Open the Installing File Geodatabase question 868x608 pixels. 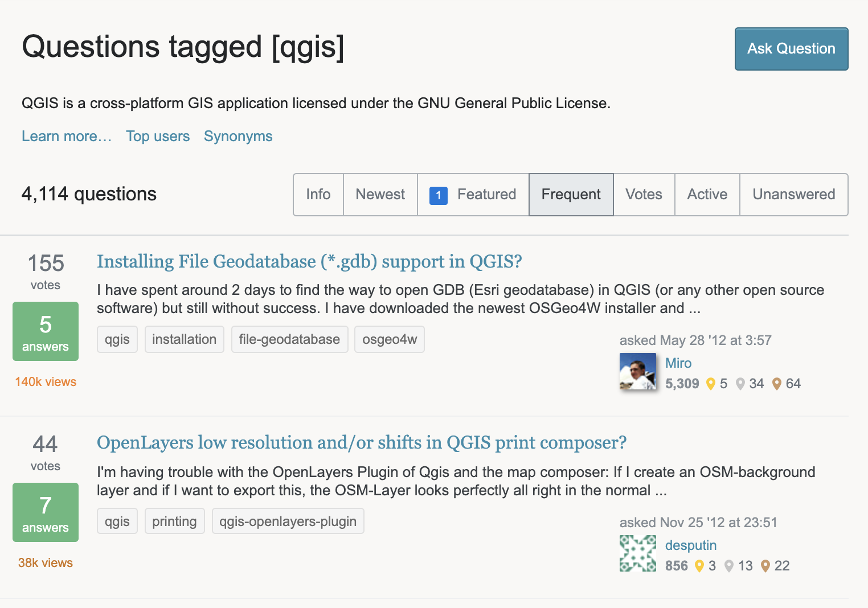tap(309, 261)
